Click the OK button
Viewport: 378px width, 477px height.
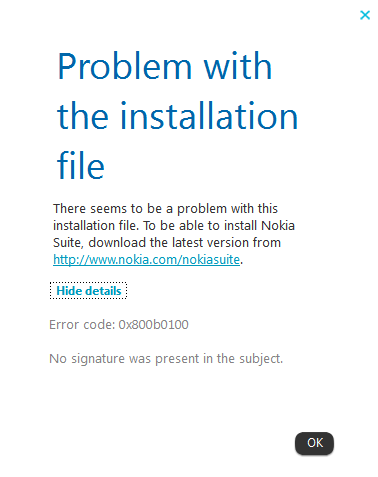[x=314, y=443]
